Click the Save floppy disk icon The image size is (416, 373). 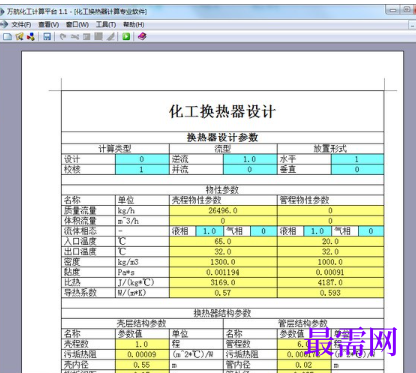(47, 37)
